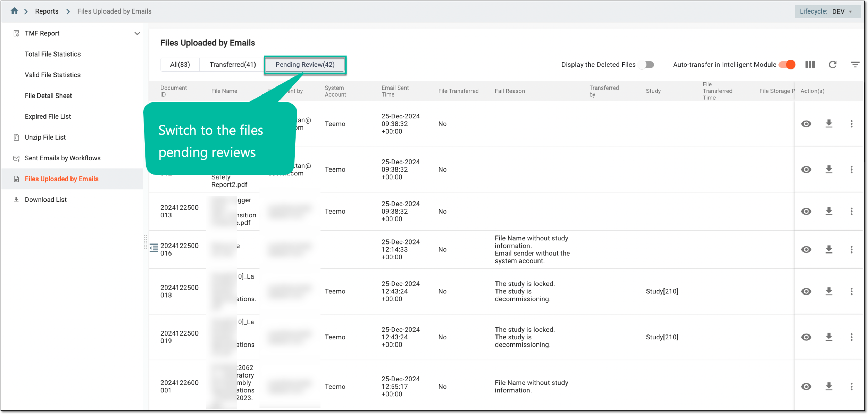Open Reports breadcrumb link

point(47,11)
